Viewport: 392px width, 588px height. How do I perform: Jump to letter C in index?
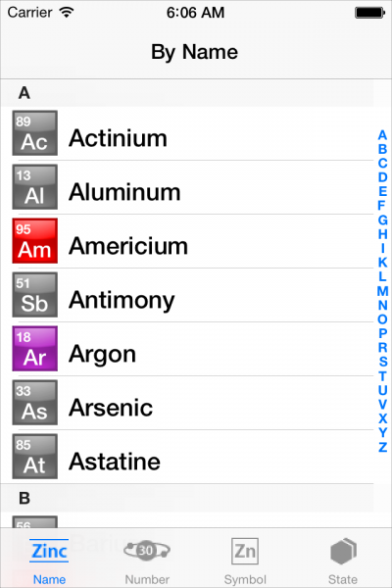click(382, 163)
